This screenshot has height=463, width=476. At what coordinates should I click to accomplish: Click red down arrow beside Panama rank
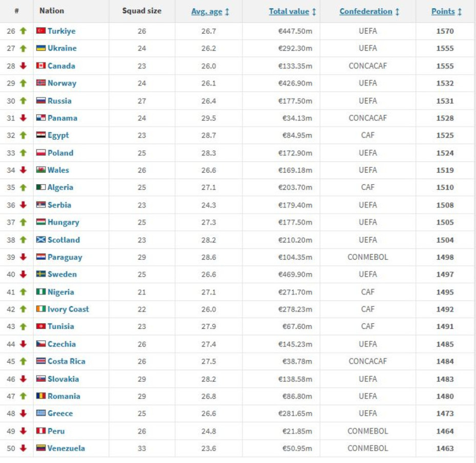pyautogui.click(x=23, y=118)
